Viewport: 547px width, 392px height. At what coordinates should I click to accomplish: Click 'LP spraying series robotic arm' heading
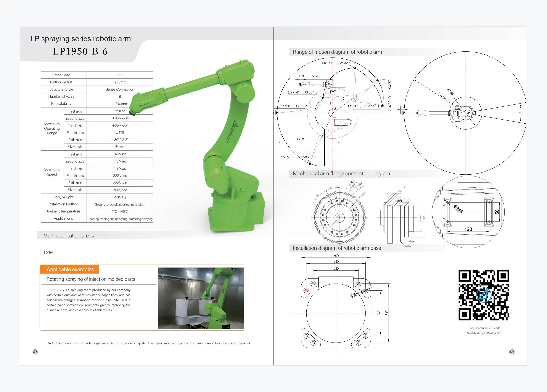tap(80, 38)
